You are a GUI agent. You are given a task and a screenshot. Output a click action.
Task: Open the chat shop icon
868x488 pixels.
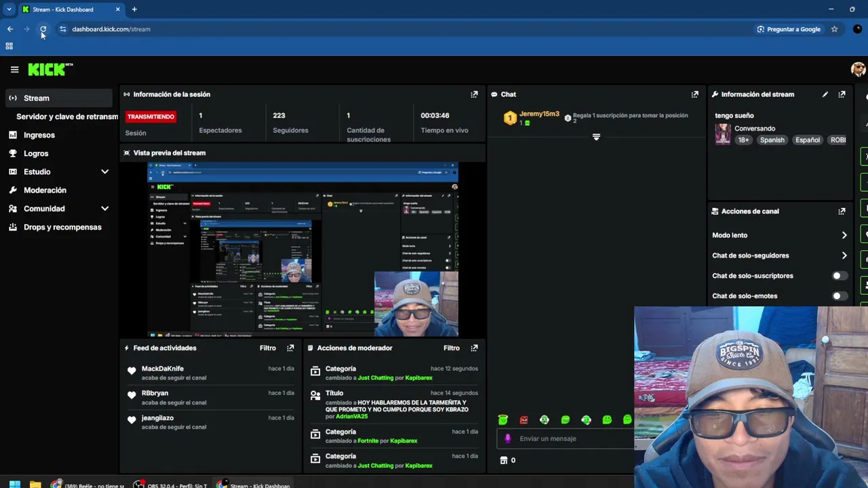coord(503,460)
